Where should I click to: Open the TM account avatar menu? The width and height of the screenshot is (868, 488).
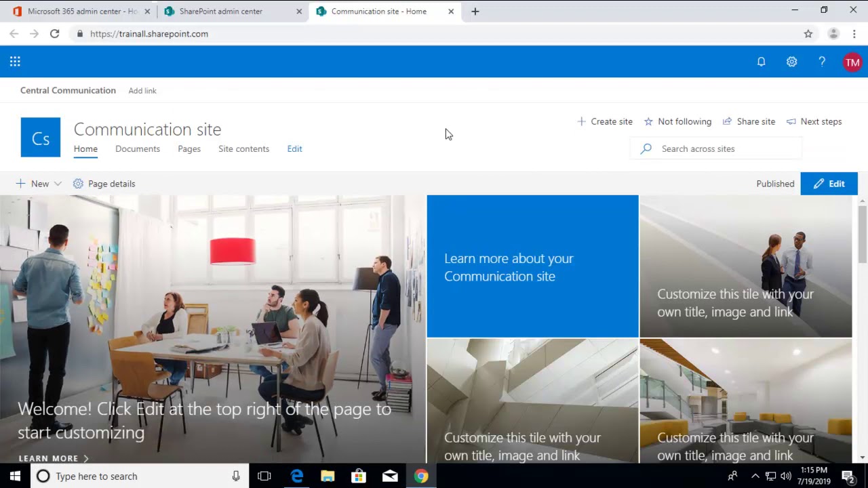point(852,62)
